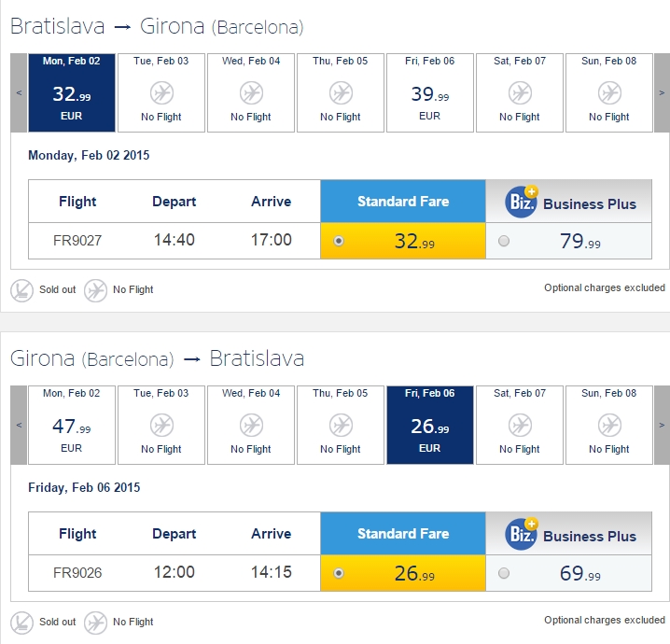Click the outbound FR9027 flight row
This screenshot has height=644, width=670.
tap(340, 241)
